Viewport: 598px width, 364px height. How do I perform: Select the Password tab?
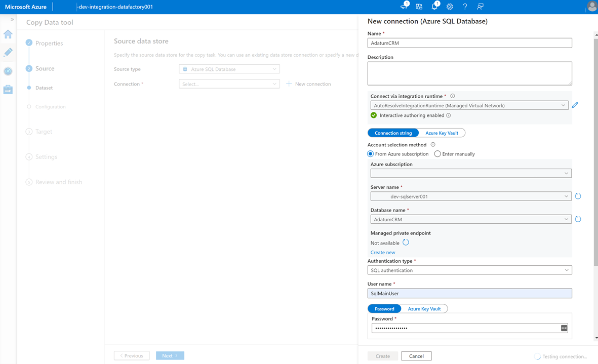click(x=384, y=309)
